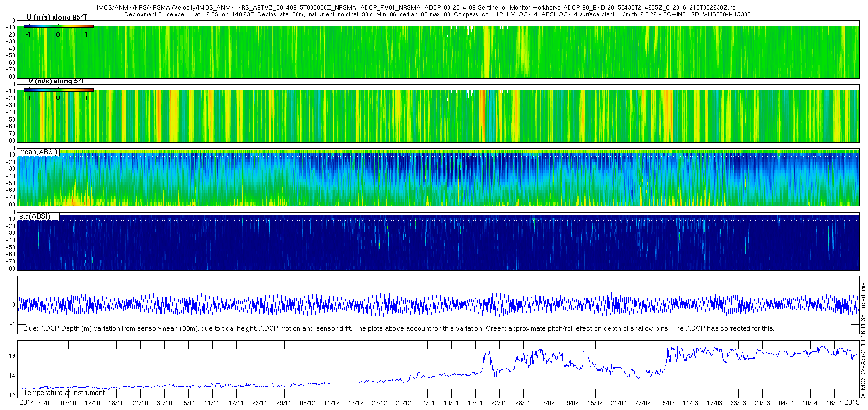868x410 pixels.
Task: Click the '24/10' date tick label
Action: click(140, 403)
